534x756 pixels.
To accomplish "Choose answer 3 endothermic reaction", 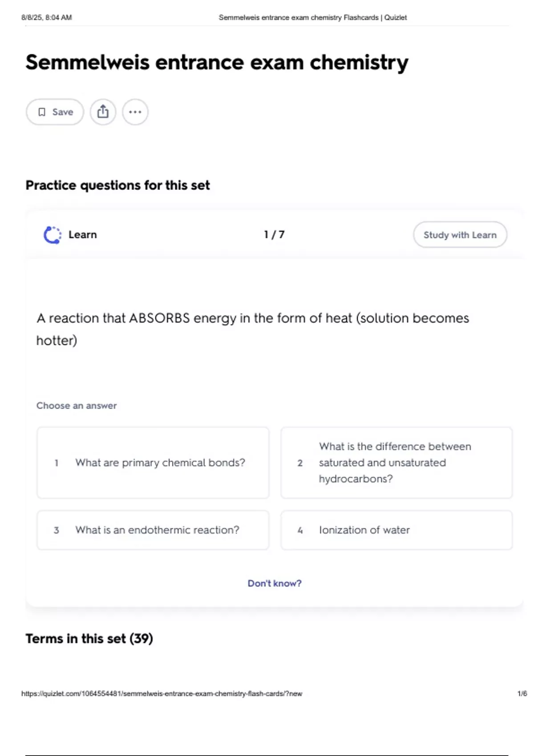I will tap(153, 530).
